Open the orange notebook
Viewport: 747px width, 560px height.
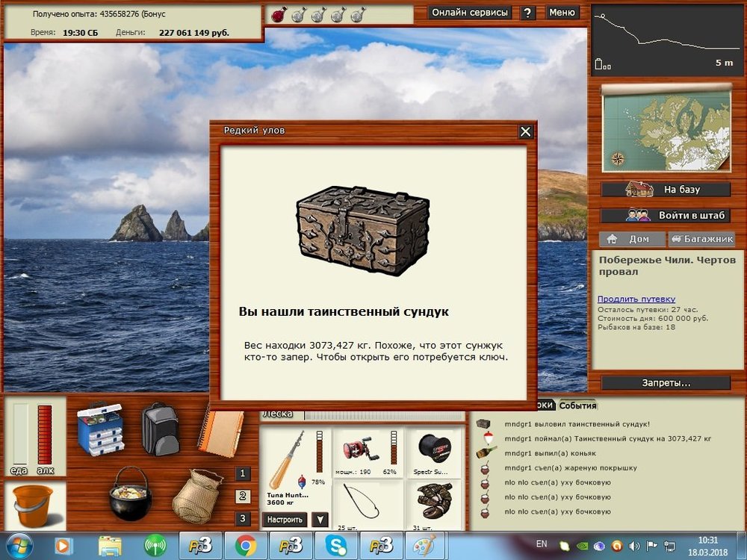click(x=220, y=431)
